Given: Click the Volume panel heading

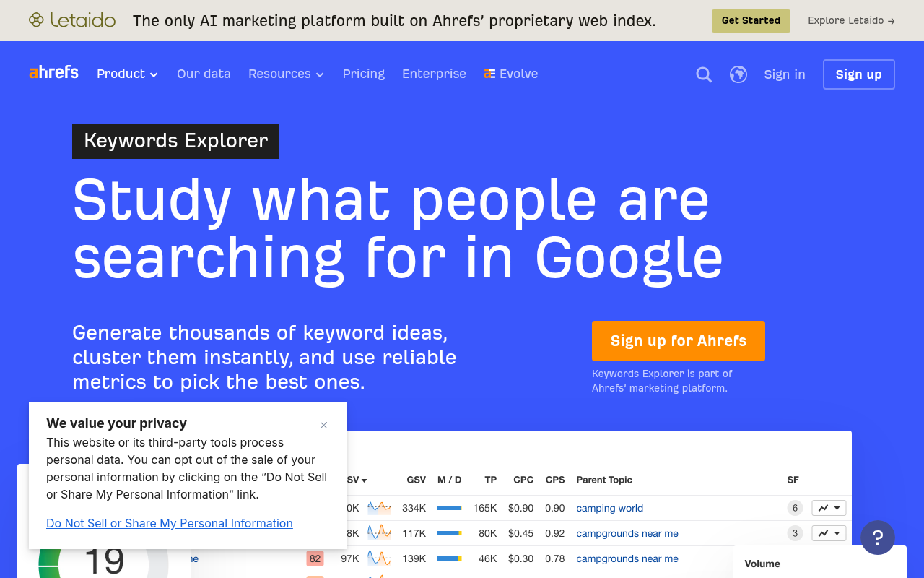Looking at the screenshot, I should point(762,564).
